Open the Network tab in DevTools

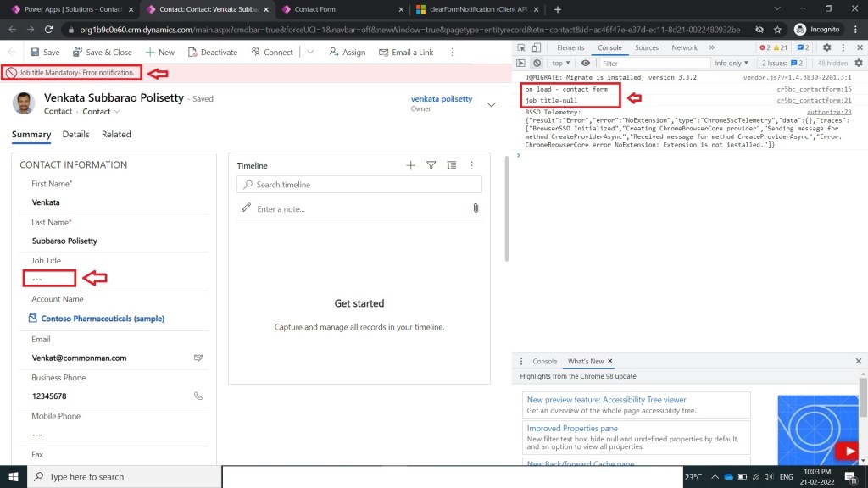[x=684, y=48]
